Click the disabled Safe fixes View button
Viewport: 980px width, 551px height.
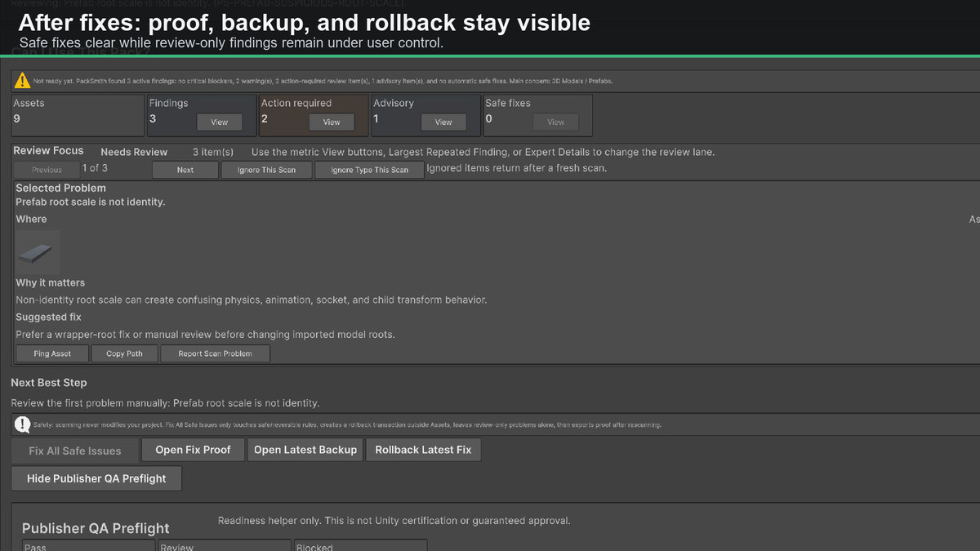point(555,122)
